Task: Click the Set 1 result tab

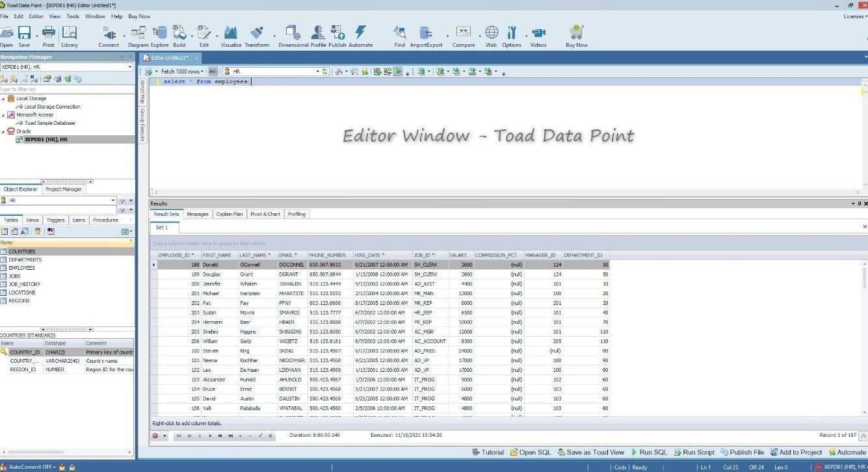Action: [162, 228]
